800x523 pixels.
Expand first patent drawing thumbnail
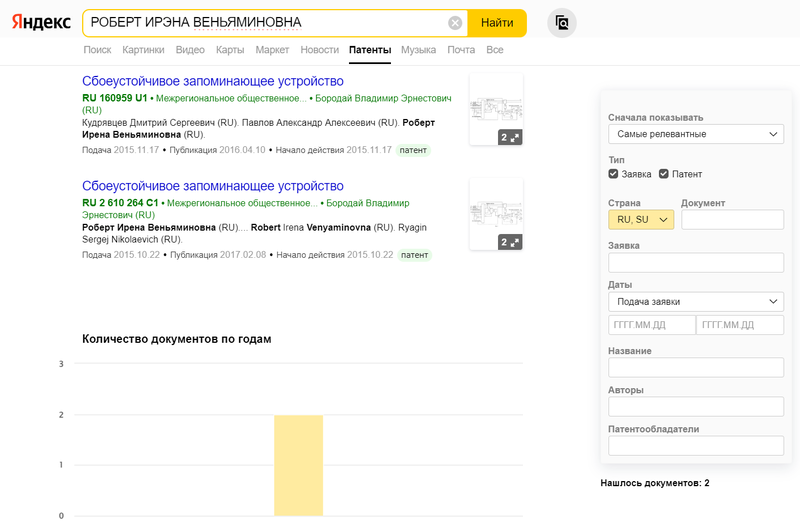[510, 137]
